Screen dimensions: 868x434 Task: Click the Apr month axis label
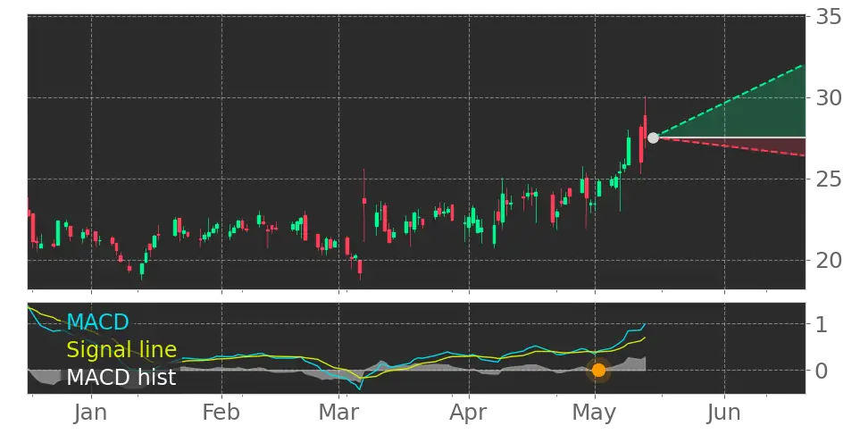pos(469,413)
